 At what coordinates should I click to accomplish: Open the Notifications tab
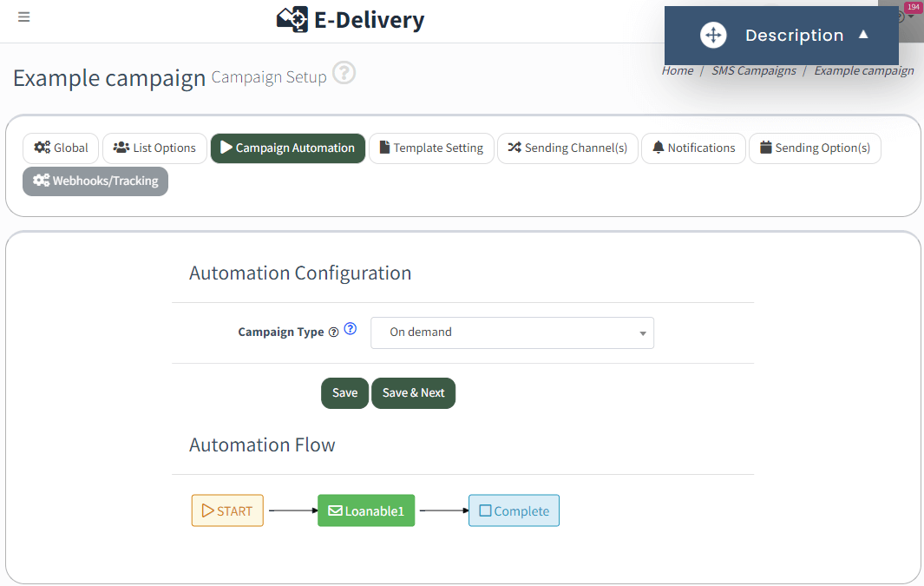click(x=693, y=148)
